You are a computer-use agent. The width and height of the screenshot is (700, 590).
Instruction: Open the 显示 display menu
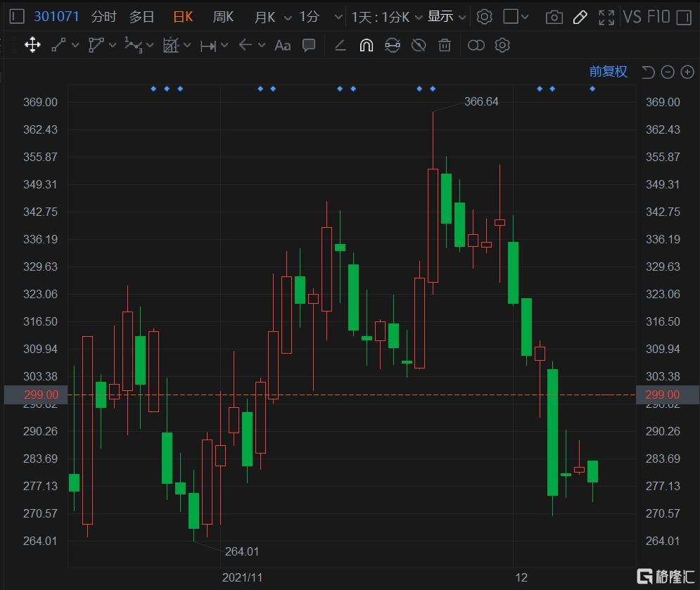(440, 17)
